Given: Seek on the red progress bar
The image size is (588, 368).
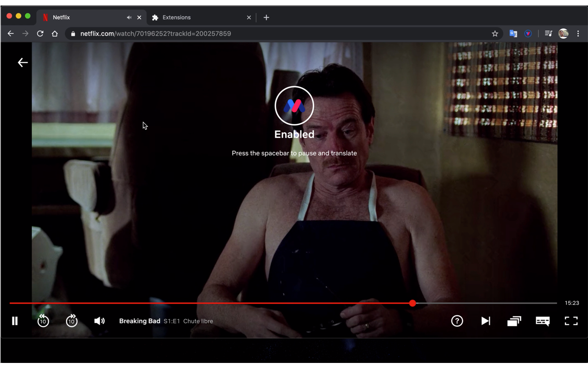Looking at the screenshot, I should (211, 303).
